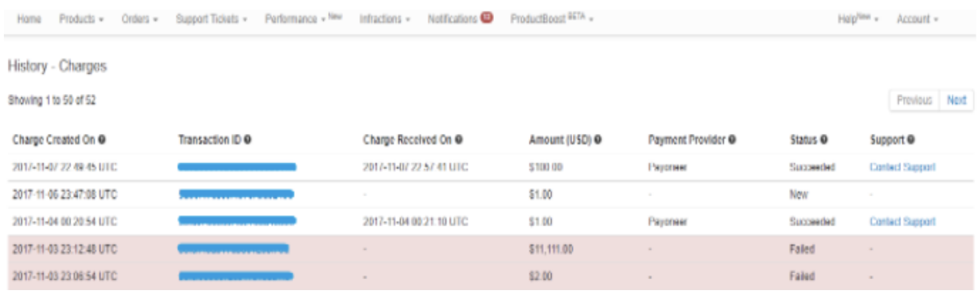This screenshot has width=980, height=294.
Task: Click info icon next to Charge Received On
Action: [x=458, y=139]
